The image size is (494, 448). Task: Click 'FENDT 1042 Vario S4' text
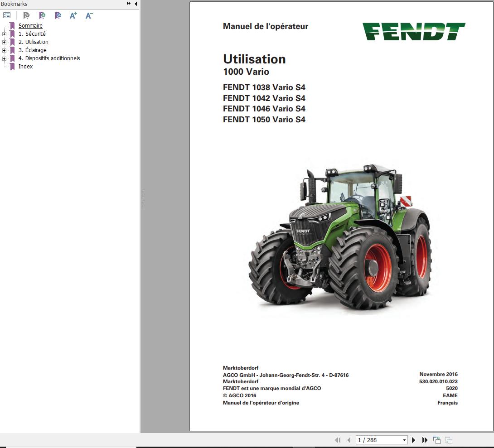(x=264, y=98)
